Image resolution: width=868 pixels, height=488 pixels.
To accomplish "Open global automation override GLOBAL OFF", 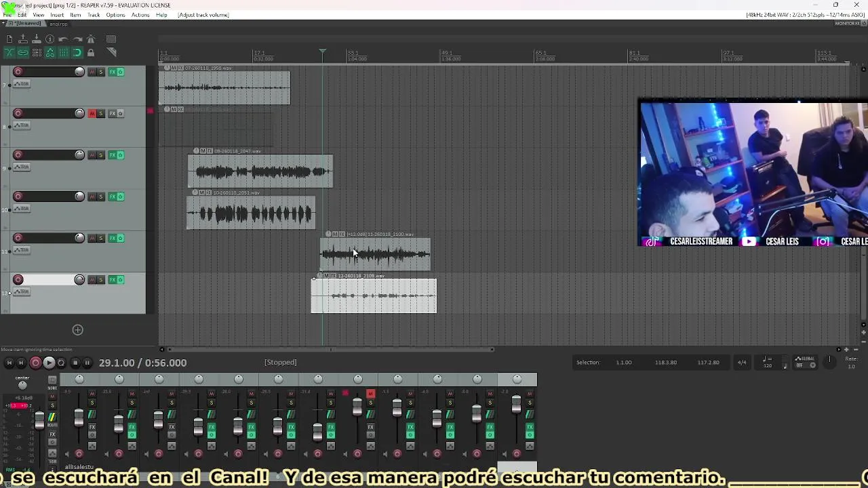I will 804,362.
